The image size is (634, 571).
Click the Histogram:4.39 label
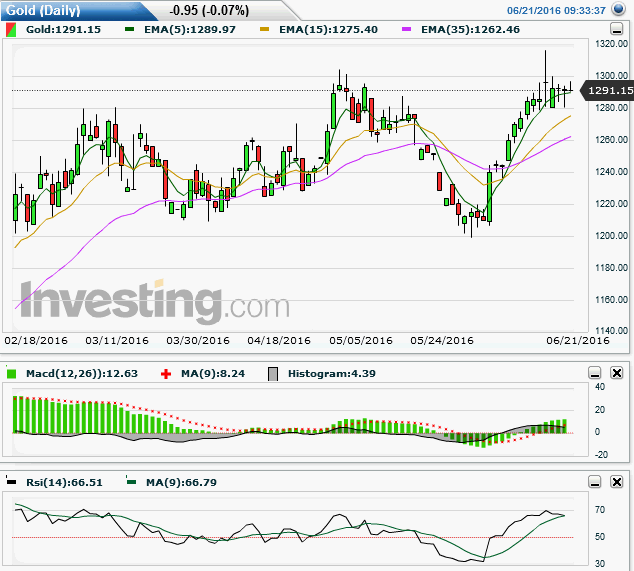[x=332, y=373]
